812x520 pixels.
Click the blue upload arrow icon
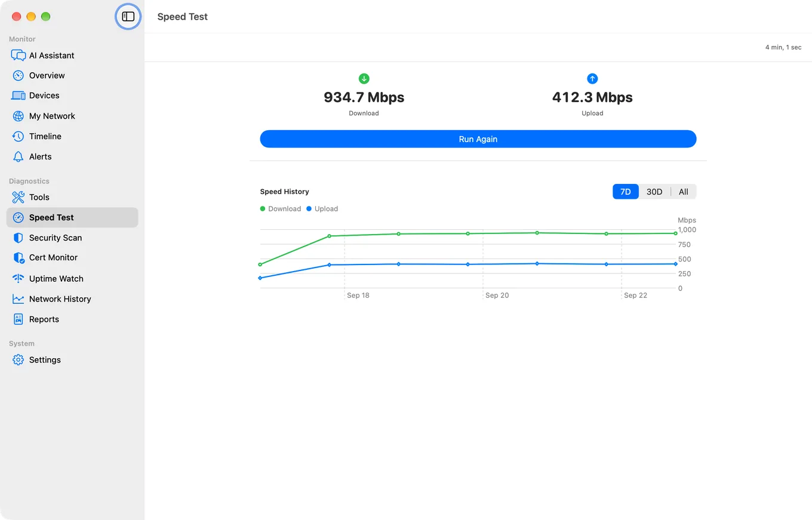592,79
